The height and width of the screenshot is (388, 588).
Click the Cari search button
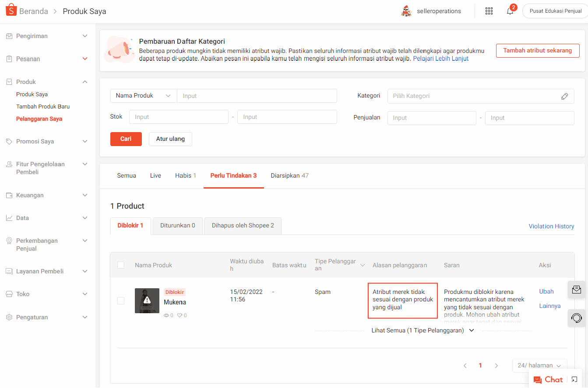[x=126, y=139]
